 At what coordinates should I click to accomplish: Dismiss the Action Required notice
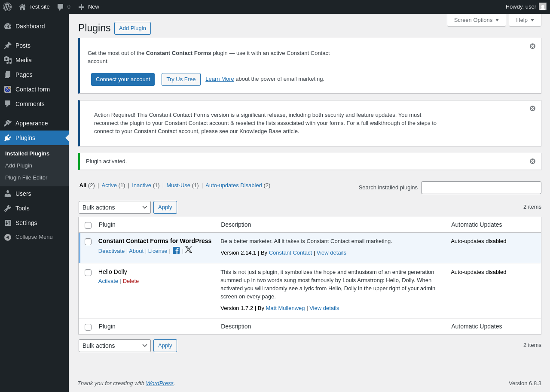[x=532, y=109]
